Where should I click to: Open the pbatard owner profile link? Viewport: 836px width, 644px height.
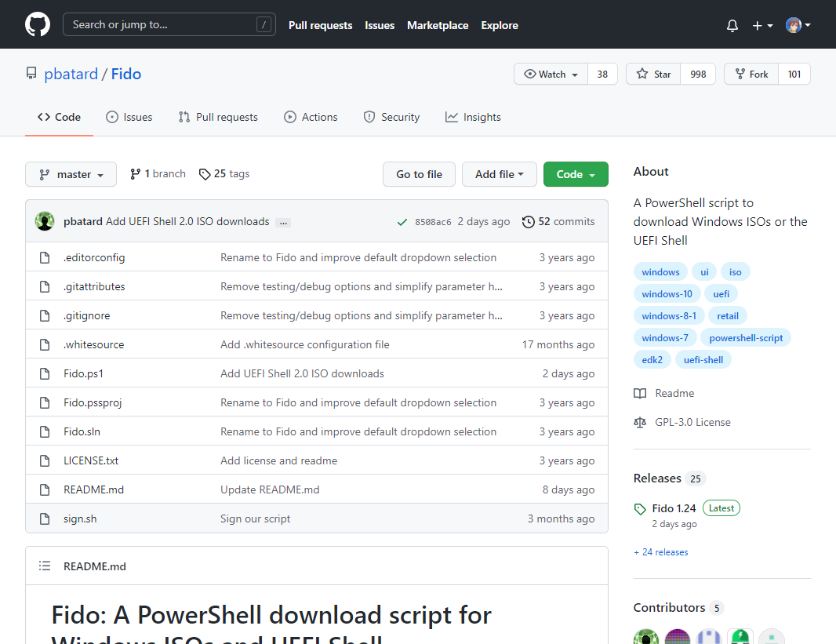[71, 74]
